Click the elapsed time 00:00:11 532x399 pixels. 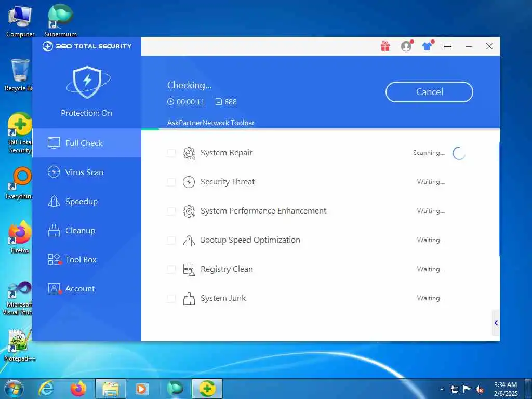pos(190,102)
